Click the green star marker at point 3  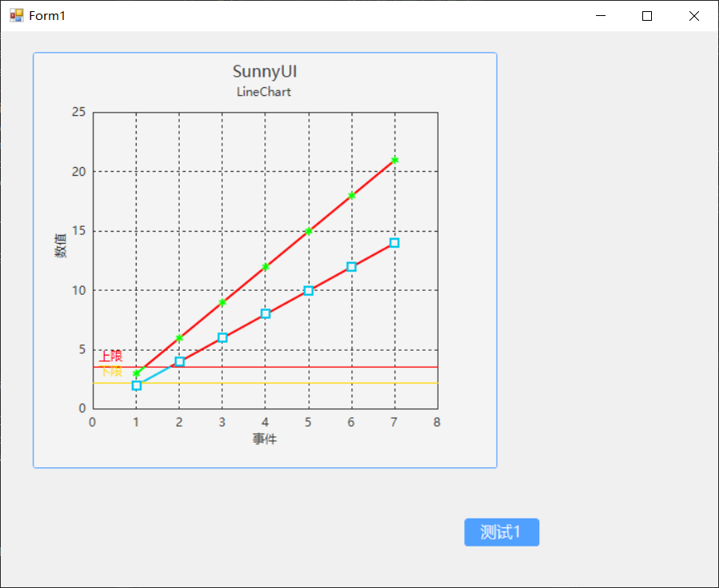(222, 302)
